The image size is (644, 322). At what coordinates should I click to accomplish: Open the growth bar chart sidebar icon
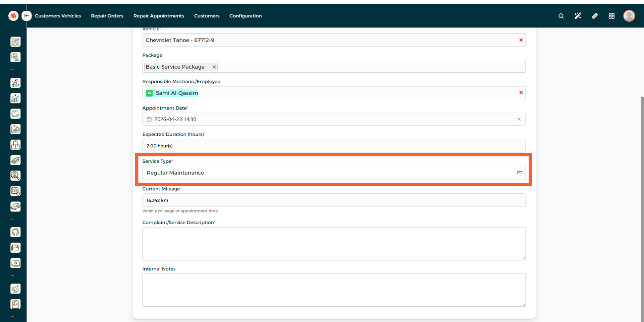15,98
